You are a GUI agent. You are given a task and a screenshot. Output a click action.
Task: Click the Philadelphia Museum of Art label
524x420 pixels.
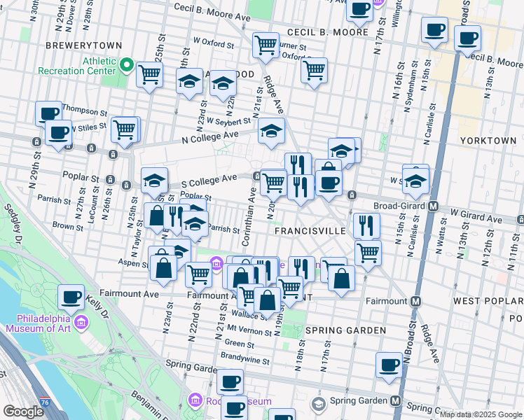39,323
